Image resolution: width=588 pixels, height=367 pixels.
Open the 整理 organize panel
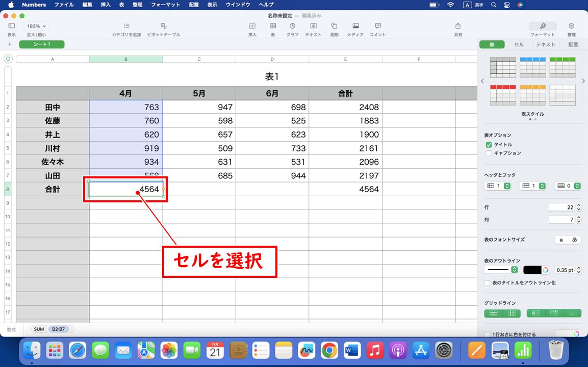tap(571, 29)
